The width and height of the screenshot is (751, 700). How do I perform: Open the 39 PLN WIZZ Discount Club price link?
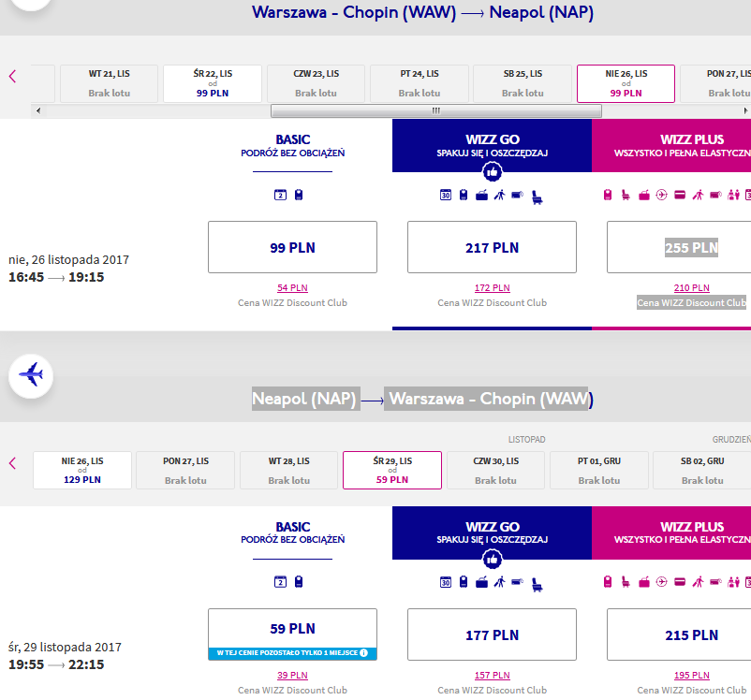293,675
